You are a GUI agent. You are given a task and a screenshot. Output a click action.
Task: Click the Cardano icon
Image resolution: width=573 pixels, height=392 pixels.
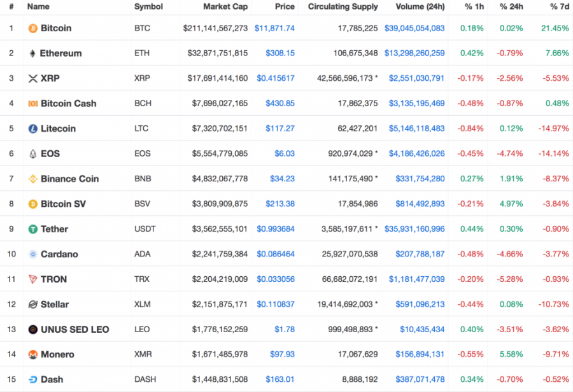33,255
